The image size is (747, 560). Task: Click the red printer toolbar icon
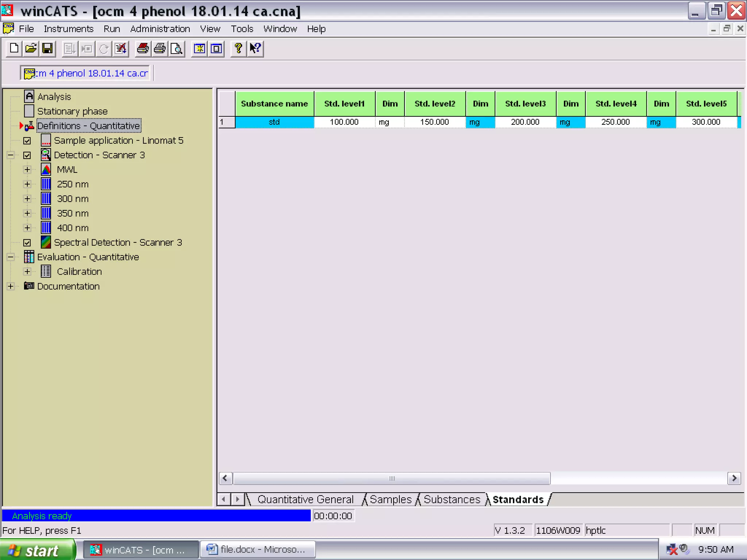pos(143,48)
